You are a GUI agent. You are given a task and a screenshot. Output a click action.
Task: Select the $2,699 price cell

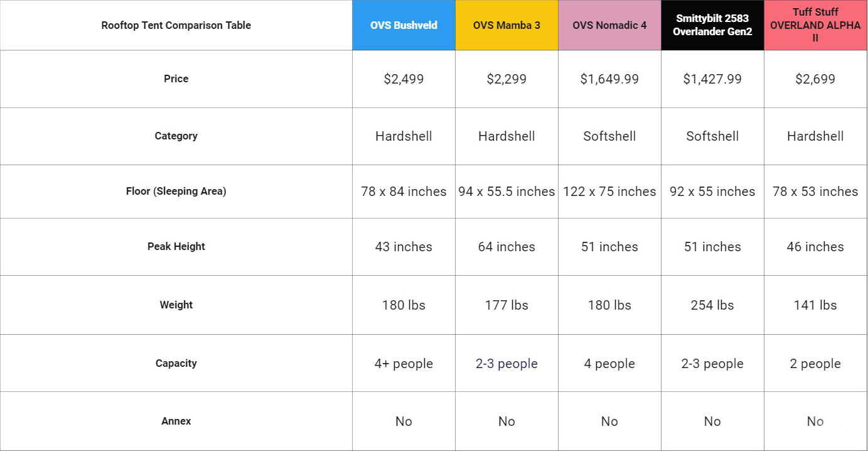815,79
